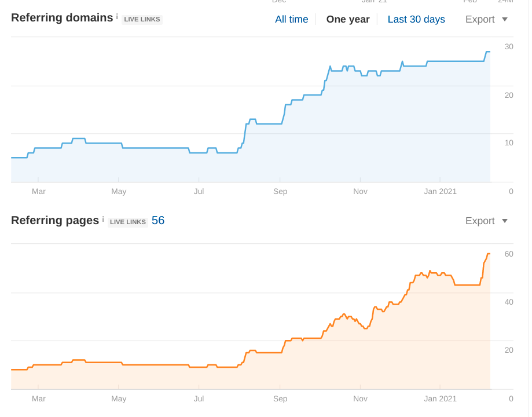The height and width of the screenshot is (417, 532).
Task: Click the Sep label on Referring domains axis
Action: coord(280,191)
